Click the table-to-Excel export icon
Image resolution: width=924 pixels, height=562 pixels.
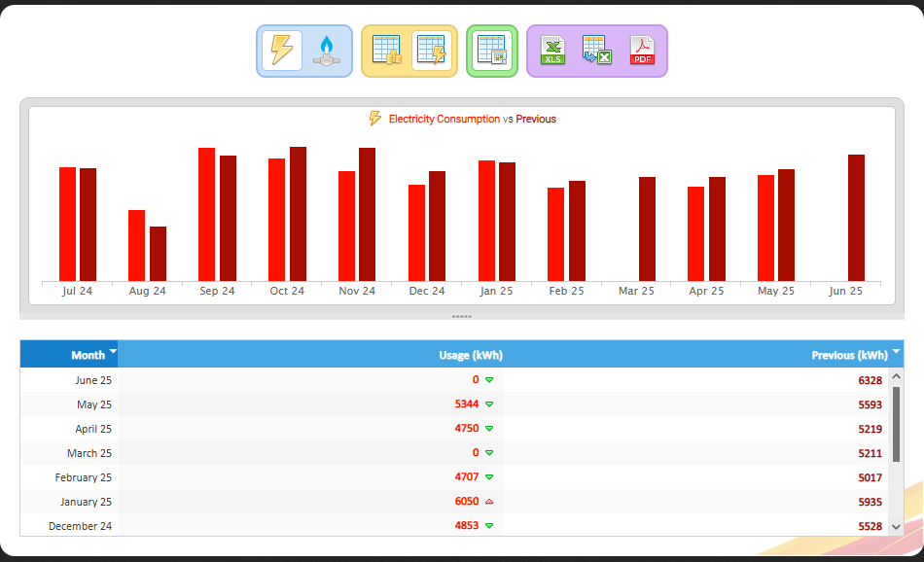coord(596,50)
